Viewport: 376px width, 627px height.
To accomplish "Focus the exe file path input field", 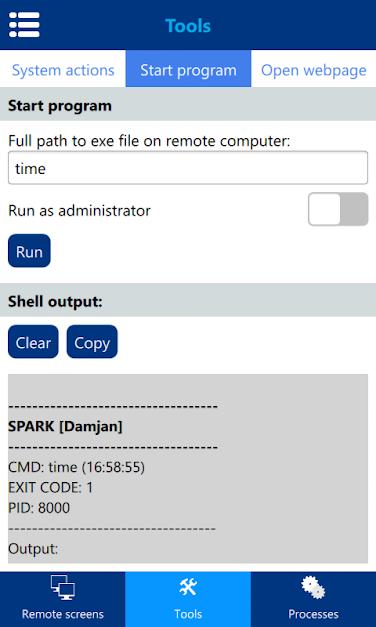I will [188, 168].
